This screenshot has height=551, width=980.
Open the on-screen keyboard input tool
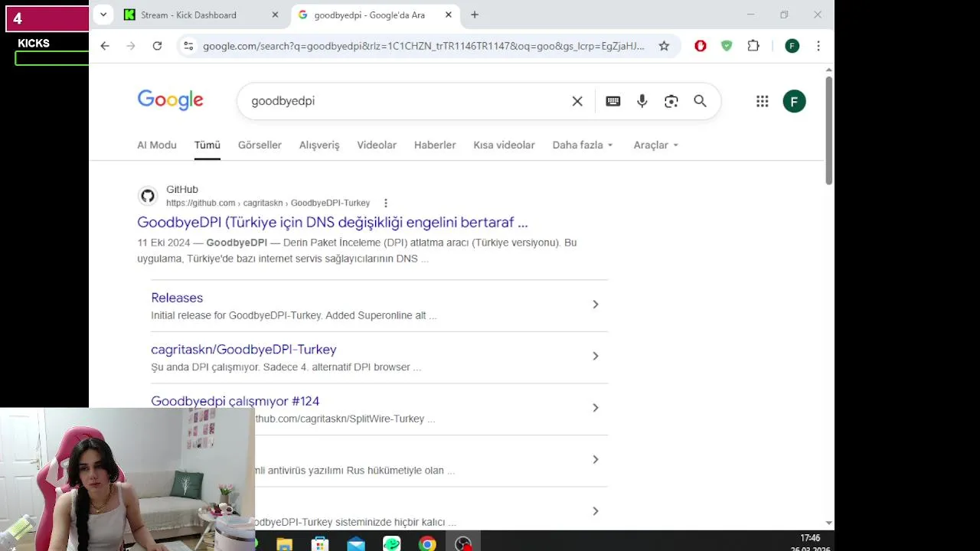613,101
